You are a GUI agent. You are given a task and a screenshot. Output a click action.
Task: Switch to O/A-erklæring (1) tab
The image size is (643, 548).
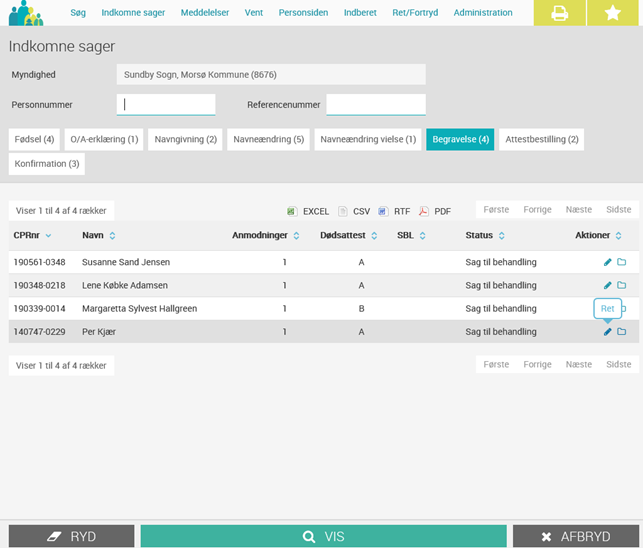[x=104, y=139]
